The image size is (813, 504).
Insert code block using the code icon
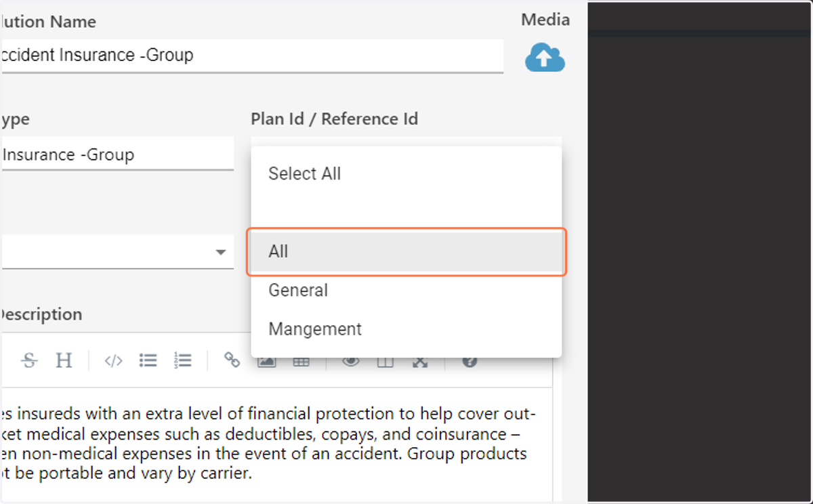coord(113,360)
